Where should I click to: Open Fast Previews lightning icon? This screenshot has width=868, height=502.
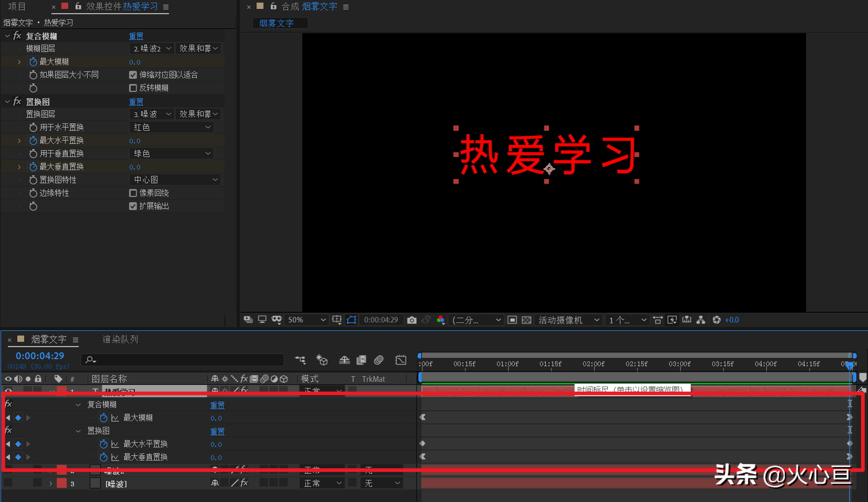(x=672, y=320)
